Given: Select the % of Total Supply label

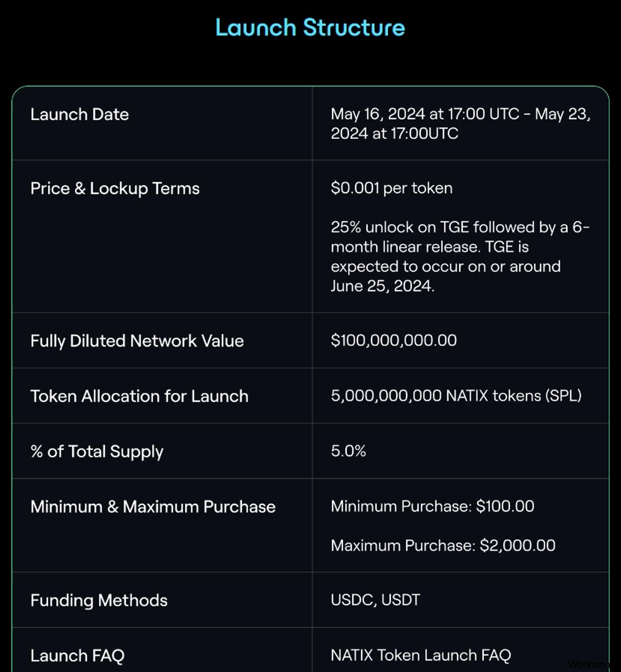Looking at the screenshot, I should click(x=97, y=451).
